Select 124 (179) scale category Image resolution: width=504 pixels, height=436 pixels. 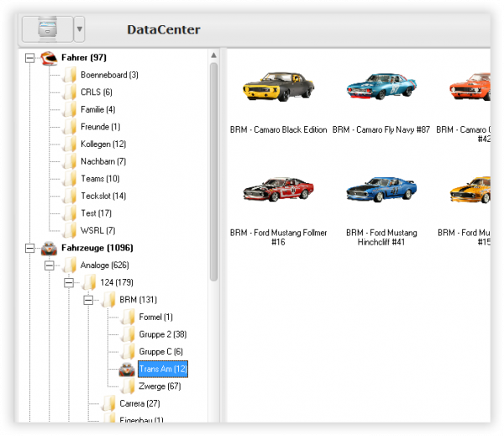[x=117, y=282]
